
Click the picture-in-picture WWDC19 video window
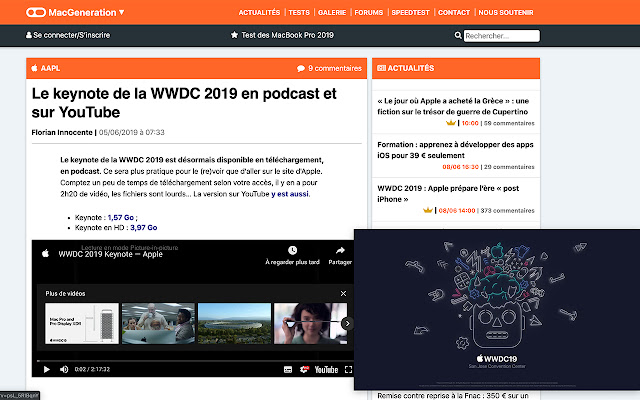tap(497, 309)
